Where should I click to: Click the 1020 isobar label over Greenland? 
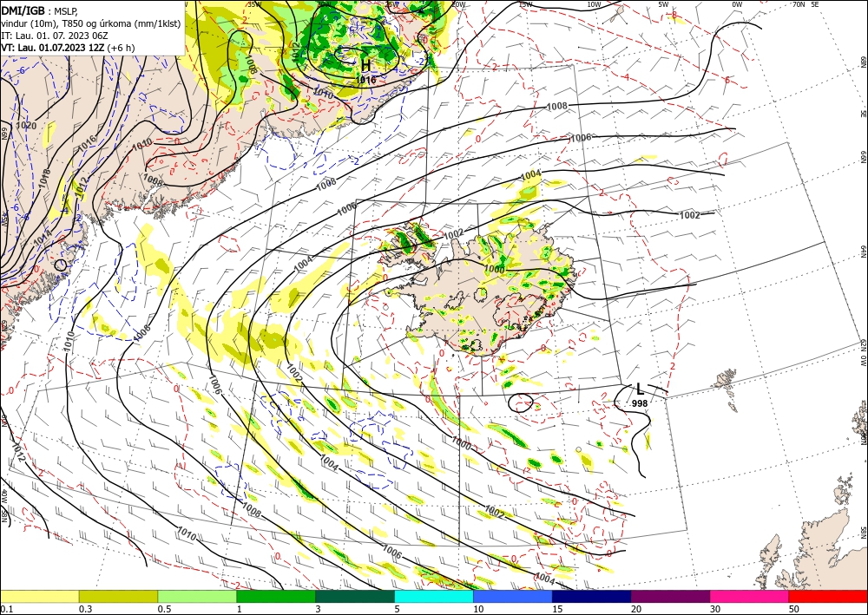(26, 126)
